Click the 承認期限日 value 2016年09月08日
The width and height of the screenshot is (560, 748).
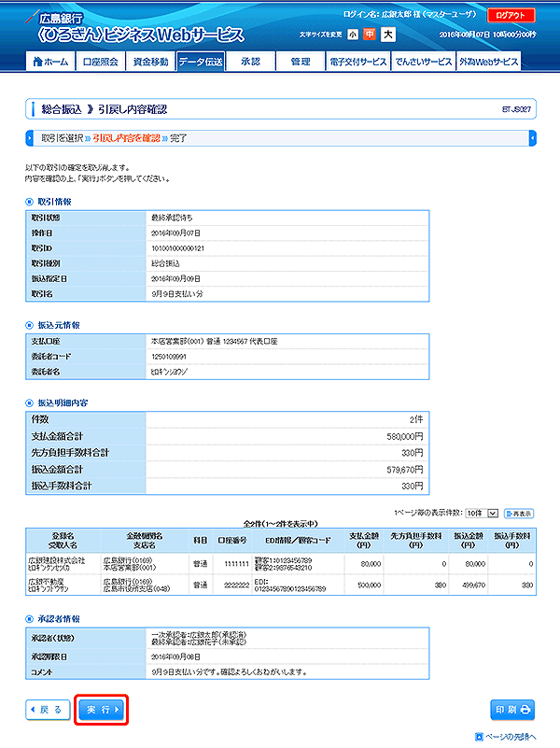[x=175, y=656]
